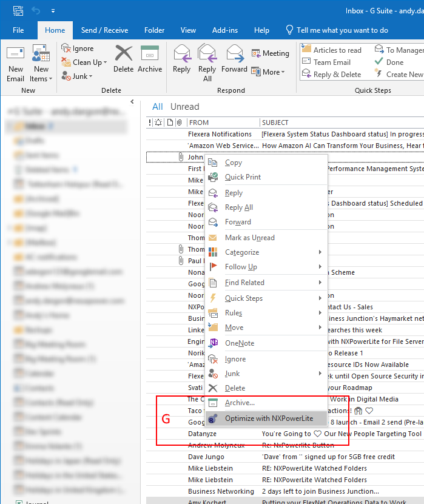This screenshot has width=424, height=504.
Task: Expand Quick Steps submenu in context menu
Action: tap(266, 298)
